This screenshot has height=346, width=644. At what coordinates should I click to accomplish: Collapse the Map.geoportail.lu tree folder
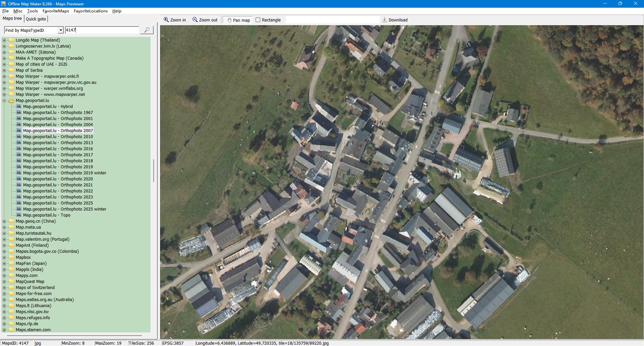[4, 101]
